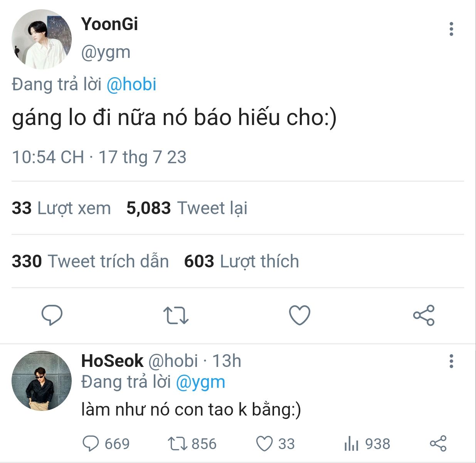
Task: Click reply icon with 669 on HoSeok's tweet
Action: coord(91,444)
